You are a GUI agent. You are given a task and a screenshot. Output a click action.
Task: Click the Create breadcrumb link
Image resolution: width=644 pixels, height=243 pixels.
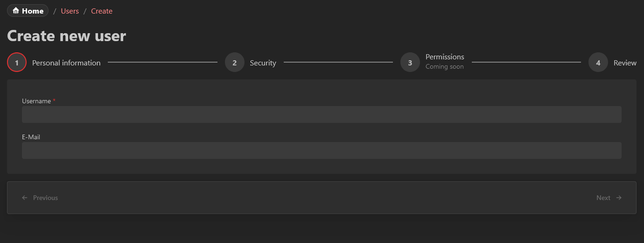pos(102,11)
